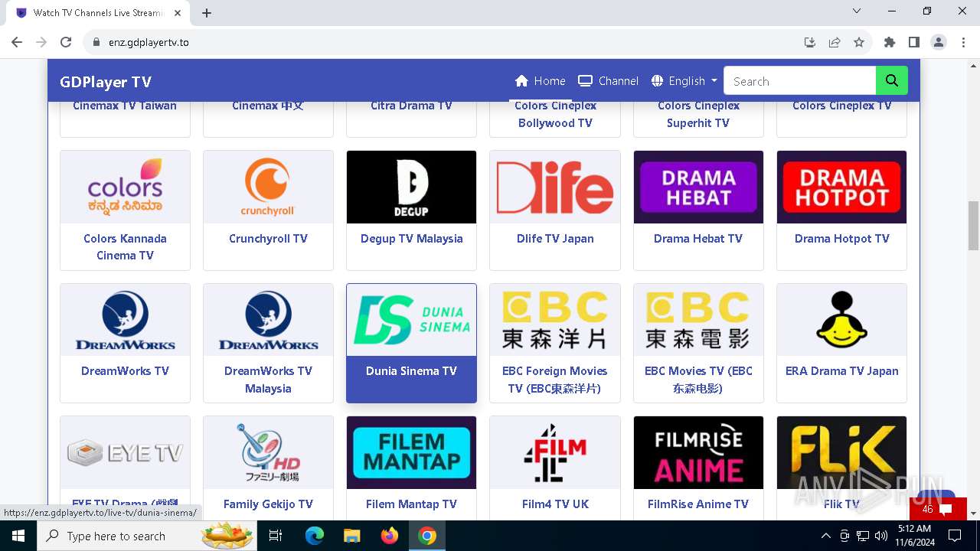Click the Cinemax TV Taiwan title
The width and height of the screenshot is (980, 551).
click(125, 106)
